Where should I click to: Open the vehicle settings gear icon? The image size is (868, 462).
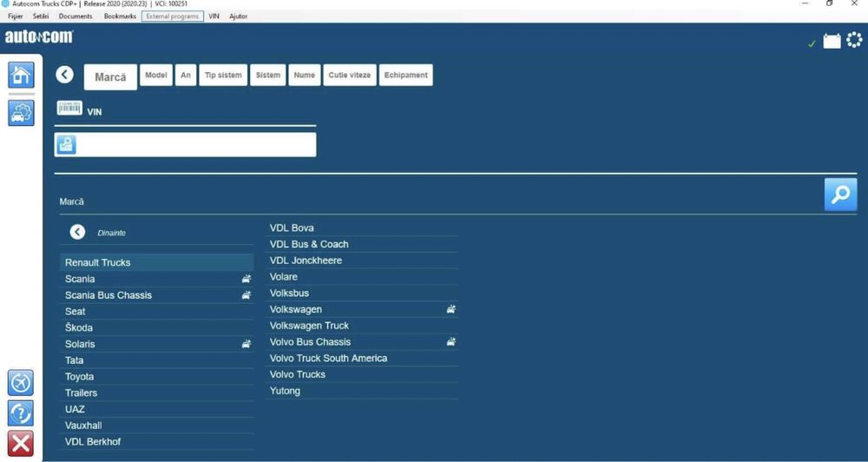(21, 113)
